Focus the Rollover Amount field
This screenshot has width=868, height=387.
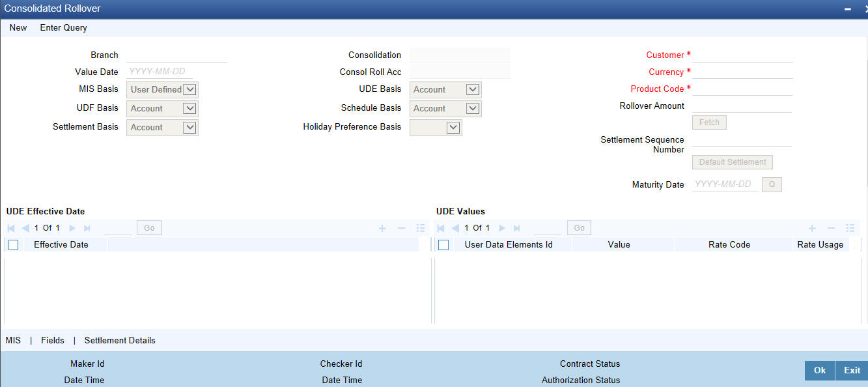coord(742,106)
